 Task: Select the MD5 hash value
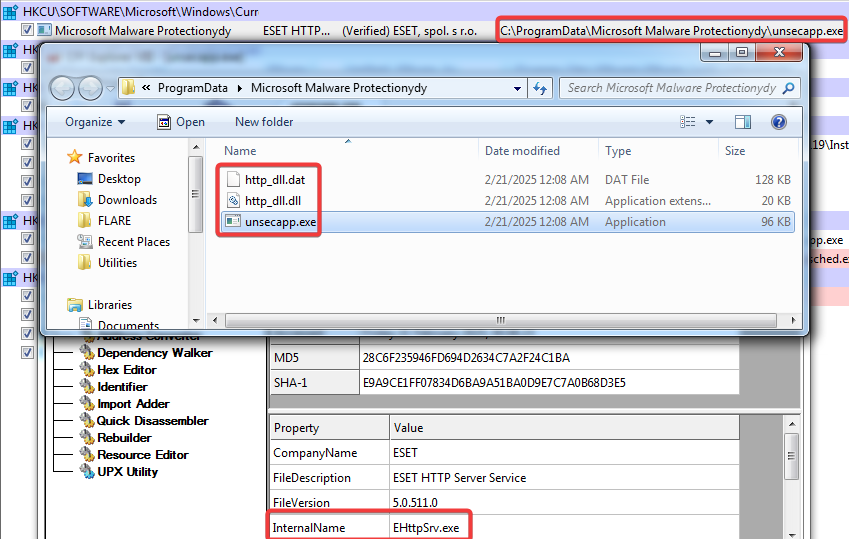pyautogui.click(x=466, y=358)
